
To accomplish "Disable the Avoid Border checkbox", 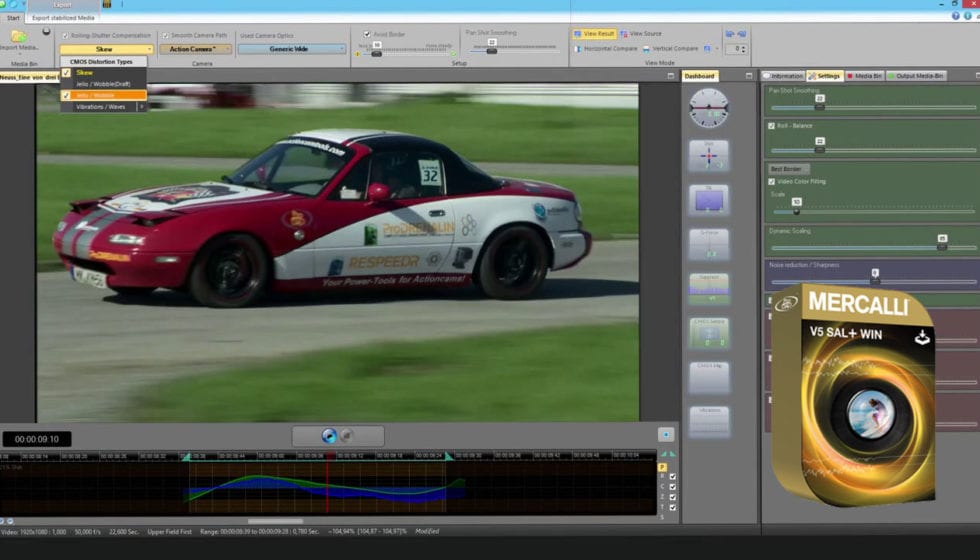I will [367, 34].
